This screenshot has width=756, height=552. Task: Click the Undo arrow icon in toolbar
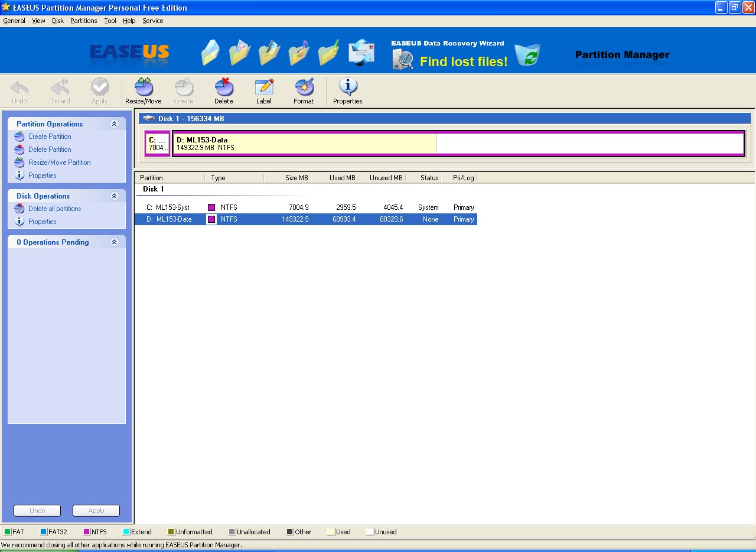coord(19,87)
